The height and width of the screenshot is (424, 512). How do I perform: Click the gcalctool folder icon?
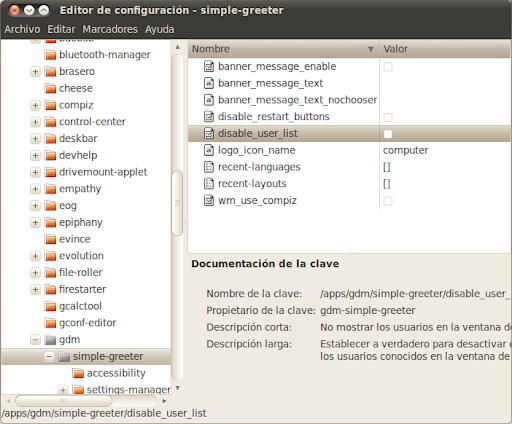point(50,306)
